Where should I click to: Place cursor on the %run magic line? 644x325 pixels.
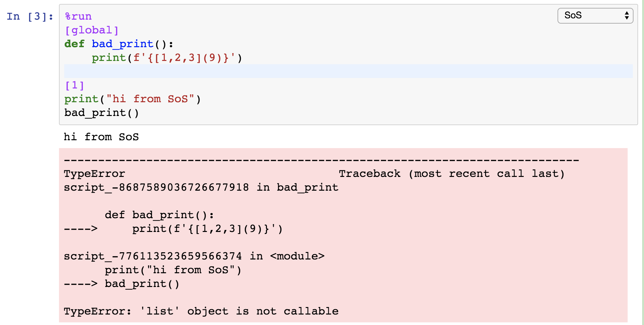77,16
